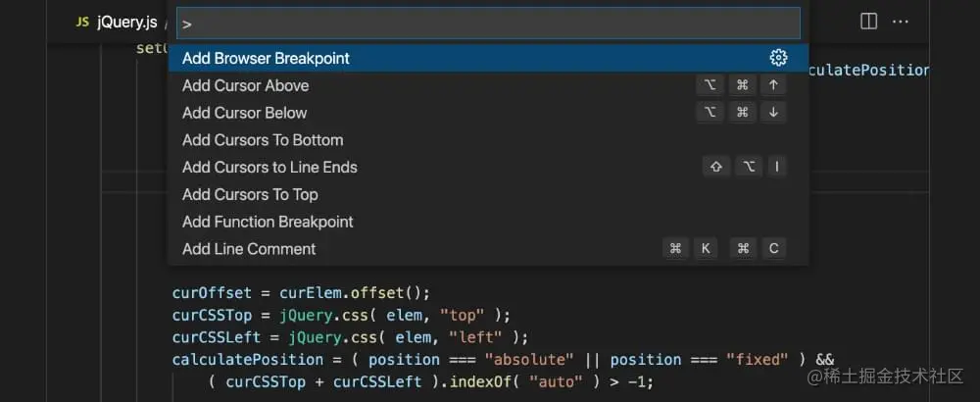Click the curOffset code line in editor
980x402 pixels.
[301, 292]
